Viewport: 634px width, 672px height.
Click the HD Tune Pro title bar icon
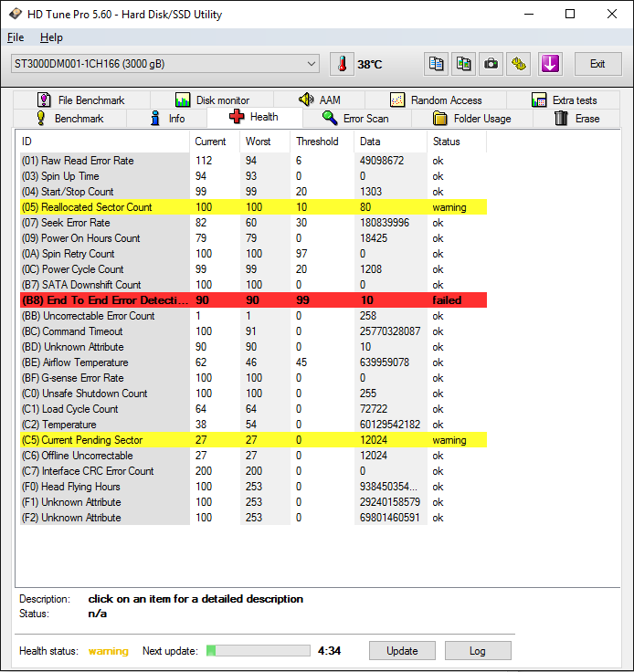pos(16,14)
